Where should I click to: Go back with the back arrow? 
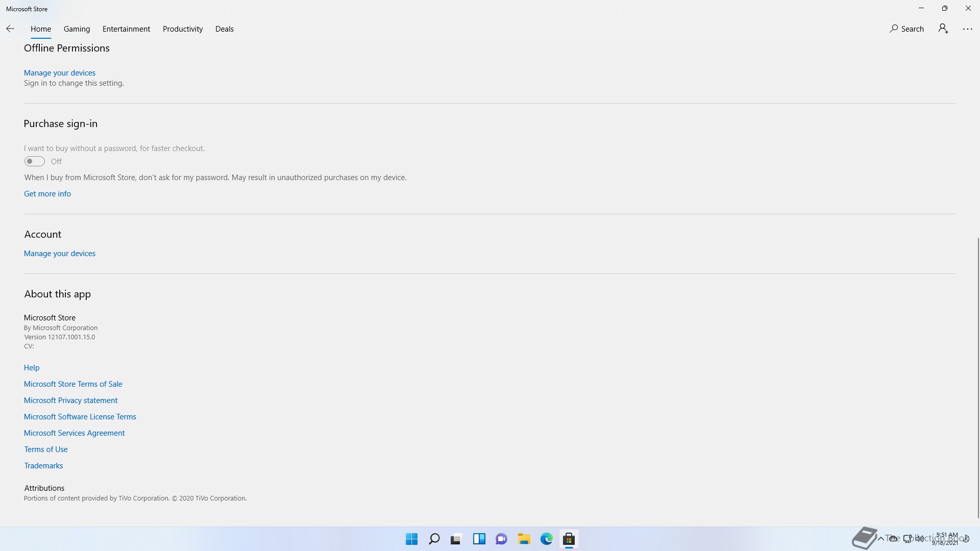pos(10,29)
